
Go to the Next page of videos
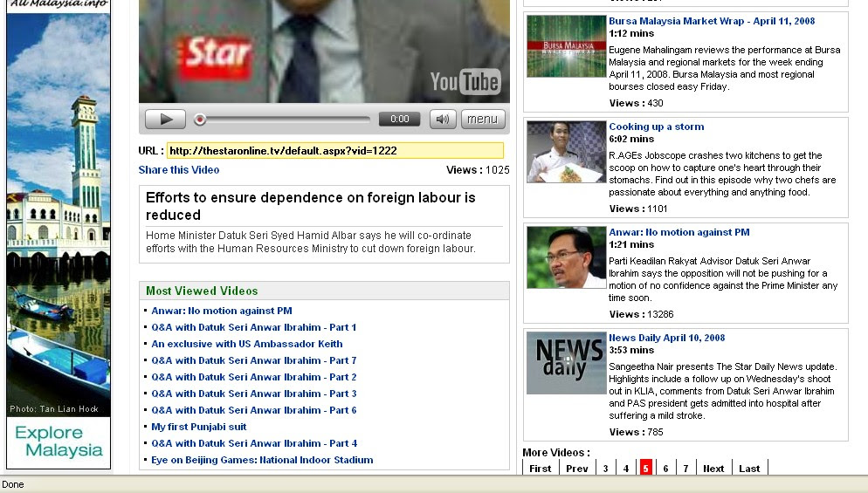[x=713, y=468]
